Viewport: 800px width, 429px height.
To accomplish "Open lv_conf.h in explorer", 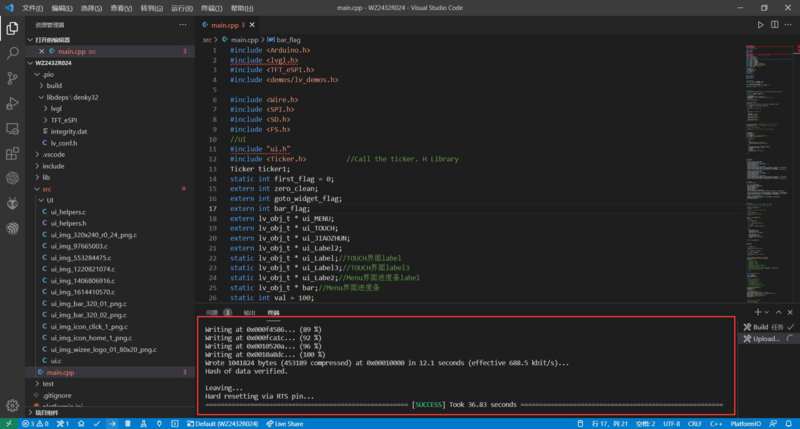I will (x=64, y=143).
